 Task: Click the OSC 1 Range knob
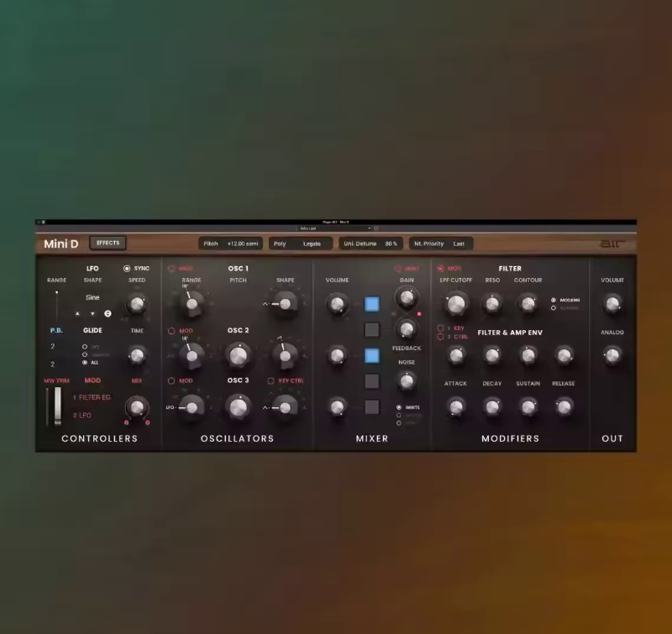[192, 304]
